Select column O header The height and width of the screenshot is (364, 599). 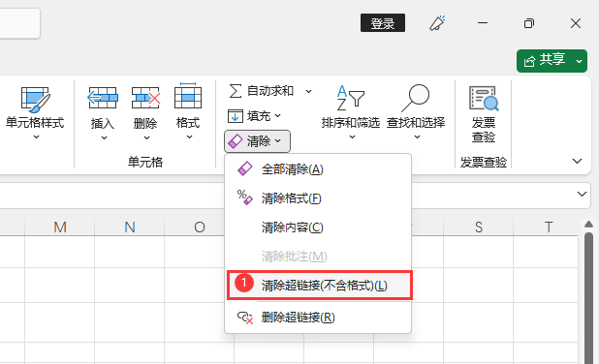(x=199, y=227)
